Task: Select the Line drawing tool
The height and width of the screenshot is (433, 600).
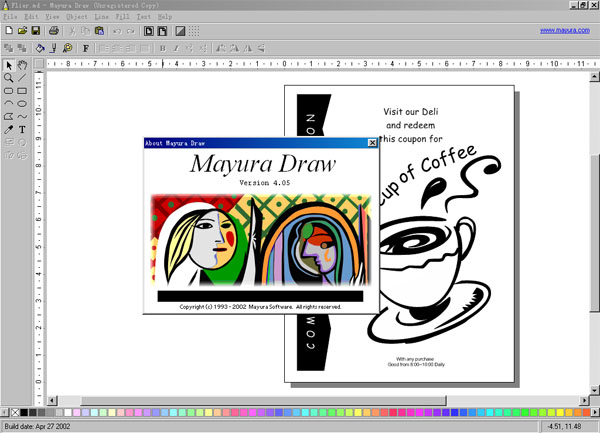Action: point(23,78)
